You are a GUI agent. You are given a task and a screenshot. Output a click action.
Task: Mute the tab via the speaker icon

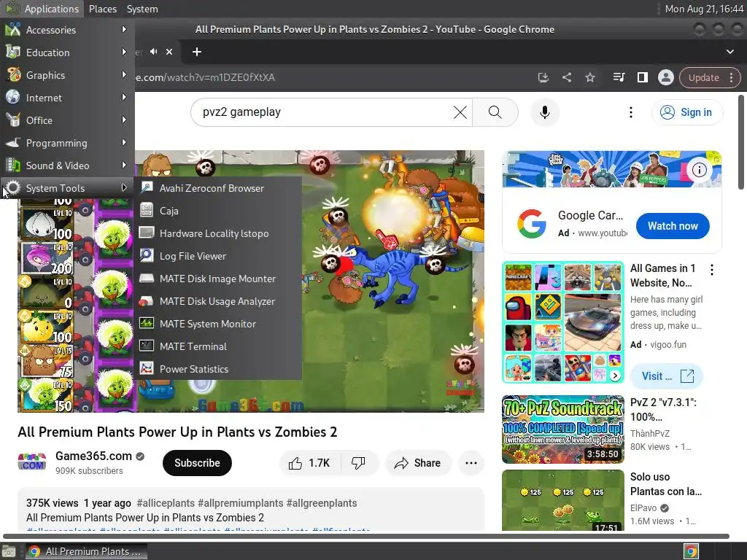(153, 52)
